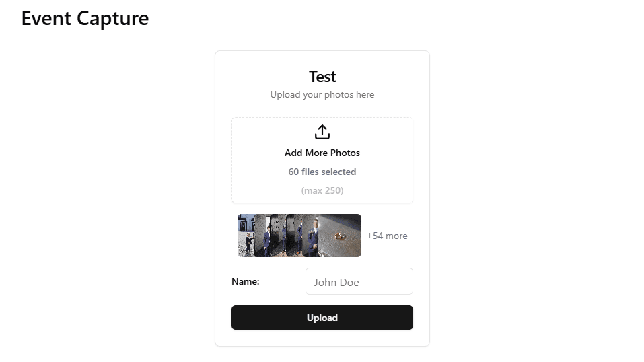Open the wedding rings photo thumbnail
The height and width of the screenshot is (362, 644).
tap(341, 236)
